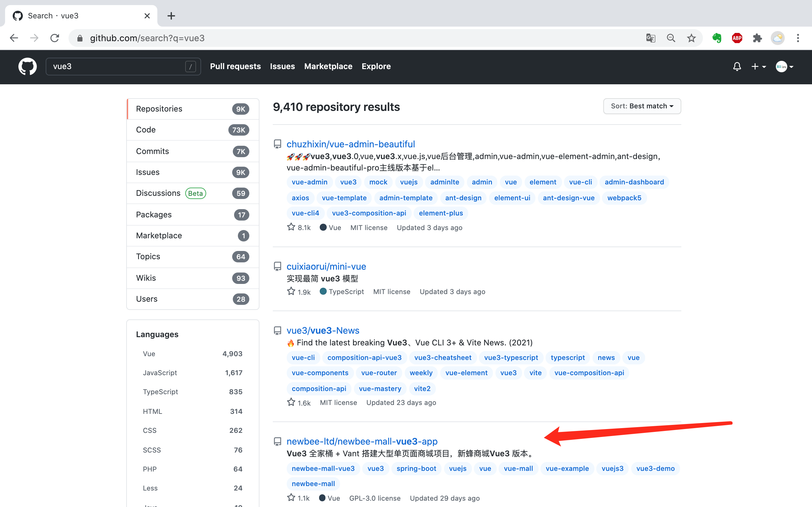Click the browser extensions puzzle piece icon
The image size is (812, 507).
tap(758, 38)
